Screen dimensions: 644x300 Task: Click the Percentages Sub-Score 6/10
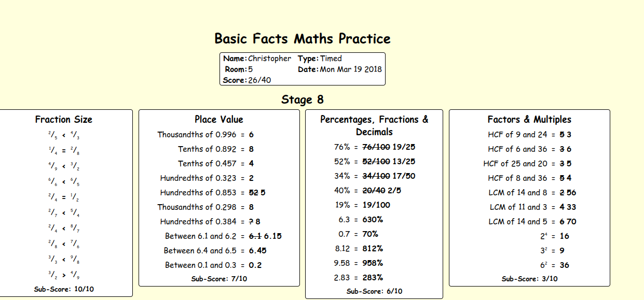374,291
